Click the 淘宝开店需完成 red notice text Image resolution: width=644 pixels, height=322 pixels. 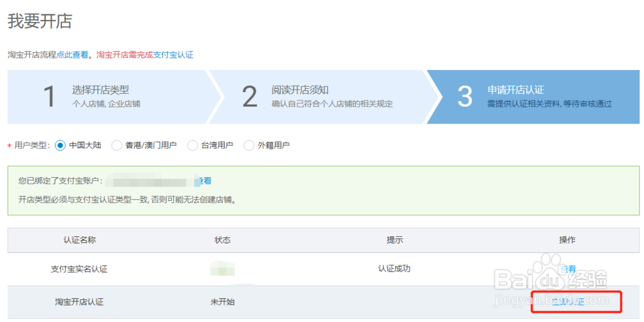click(x=124, y=55)
